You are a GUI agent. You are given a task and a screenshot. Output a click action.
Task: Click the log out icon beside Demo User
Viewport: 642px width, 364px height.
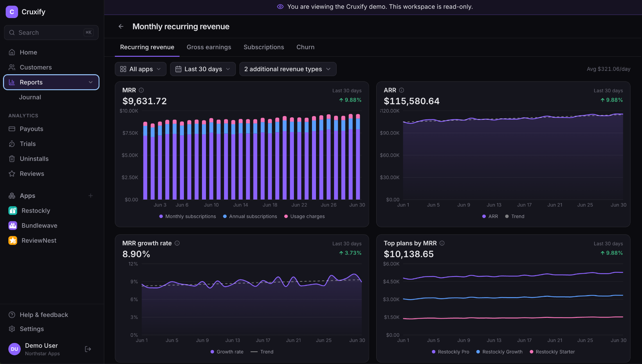(88, 349)
